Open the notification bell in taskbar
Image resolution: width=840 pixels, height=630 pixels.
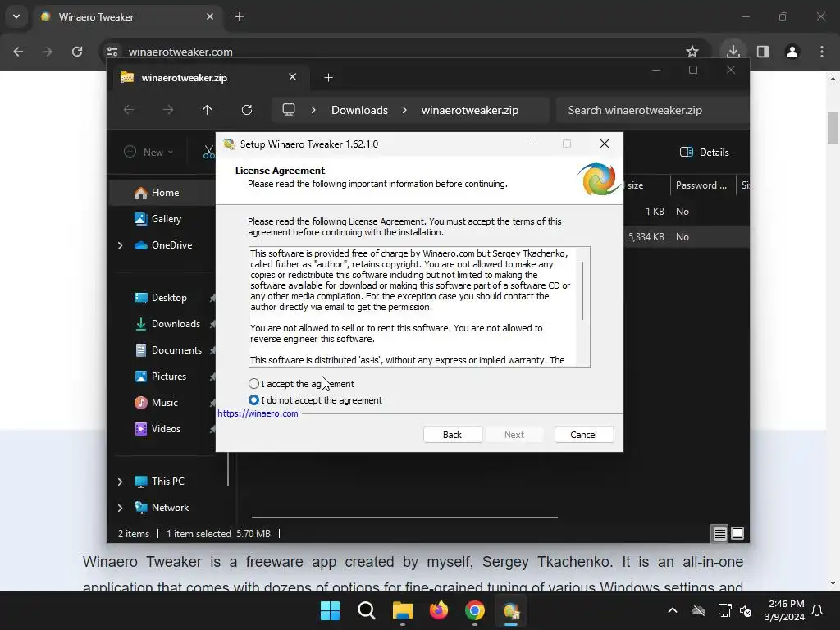[818, 610]
